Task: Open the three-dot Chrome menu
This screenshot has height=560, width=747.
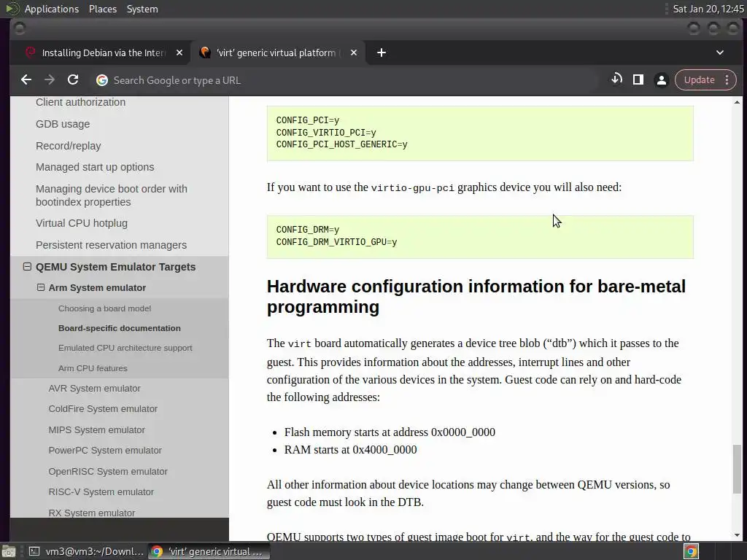Action: 727,80
